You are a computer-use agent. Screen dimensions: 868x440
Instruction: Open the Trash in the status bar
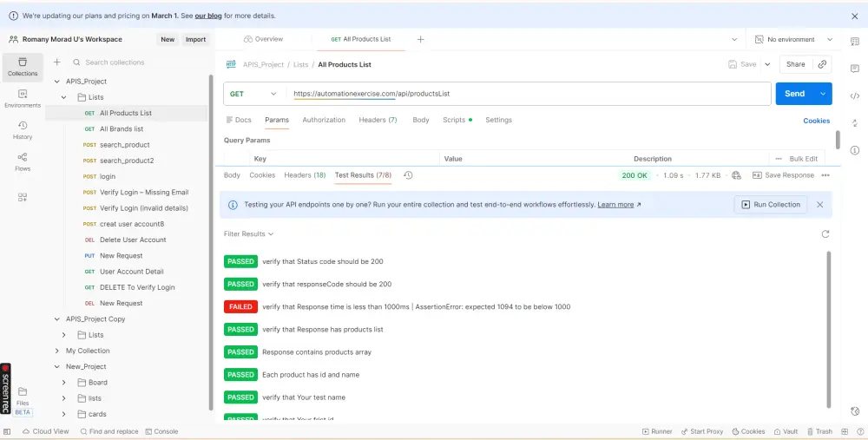click(x=820, y=431)
